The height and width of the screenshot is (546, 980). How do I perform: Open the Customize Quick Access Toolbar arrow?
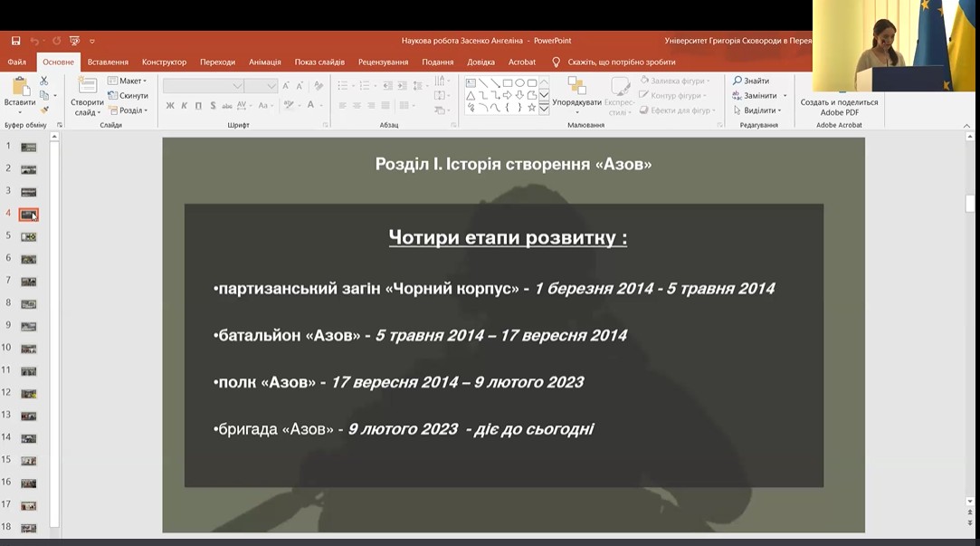tap(92, 42)
